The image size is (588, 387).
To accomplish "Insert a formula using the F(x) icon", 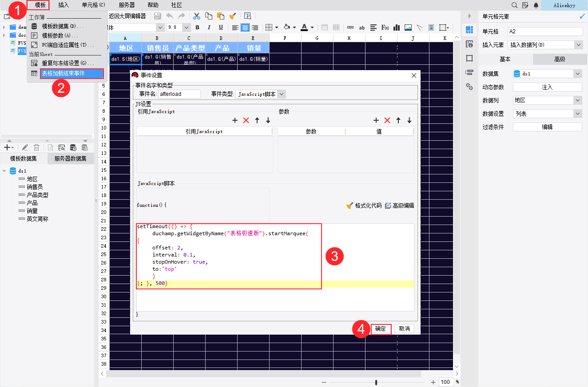I will (x=385, y=28).
